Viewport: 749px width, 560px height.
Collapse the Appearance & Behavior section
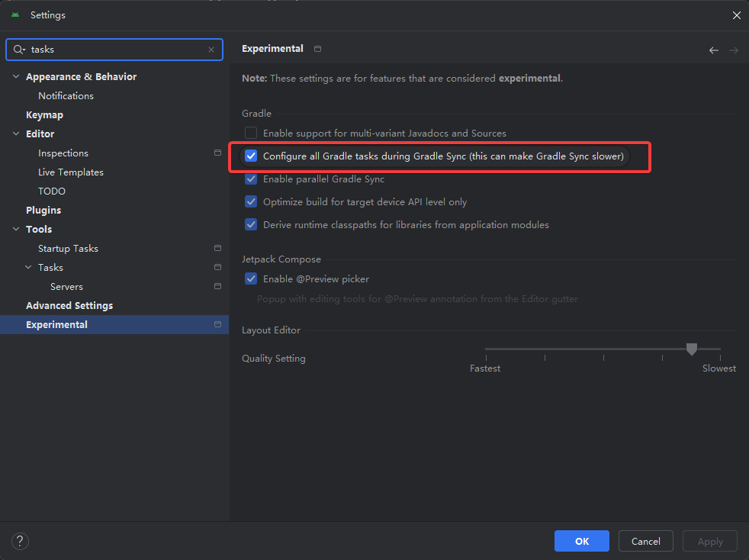(16, 76)
